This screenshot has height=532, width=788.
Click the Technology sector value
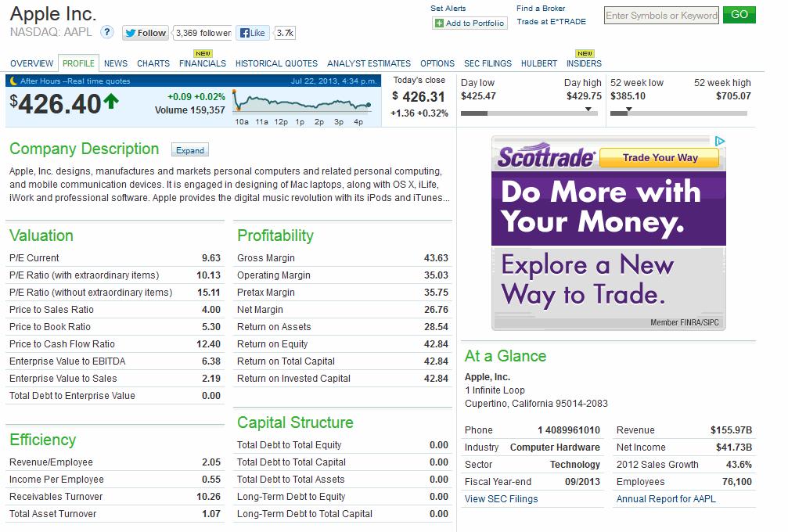point(575,465)
